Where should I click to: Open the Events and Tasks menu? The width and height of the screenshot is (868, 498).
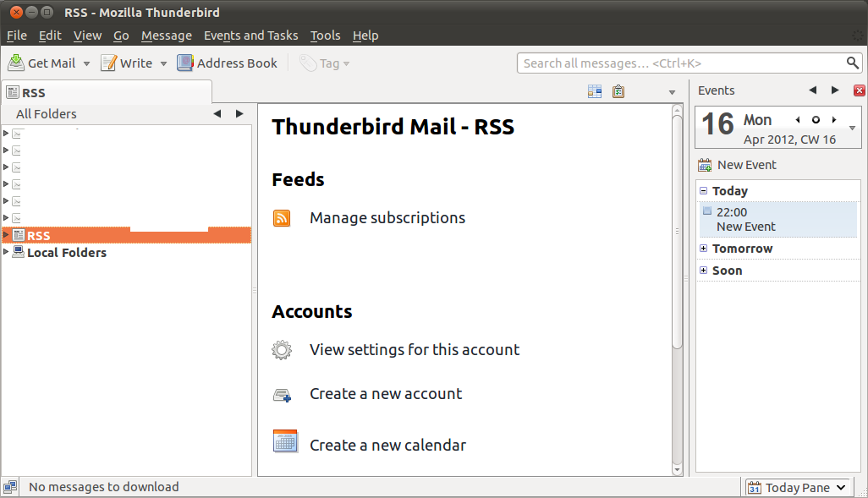pos(250,36)
